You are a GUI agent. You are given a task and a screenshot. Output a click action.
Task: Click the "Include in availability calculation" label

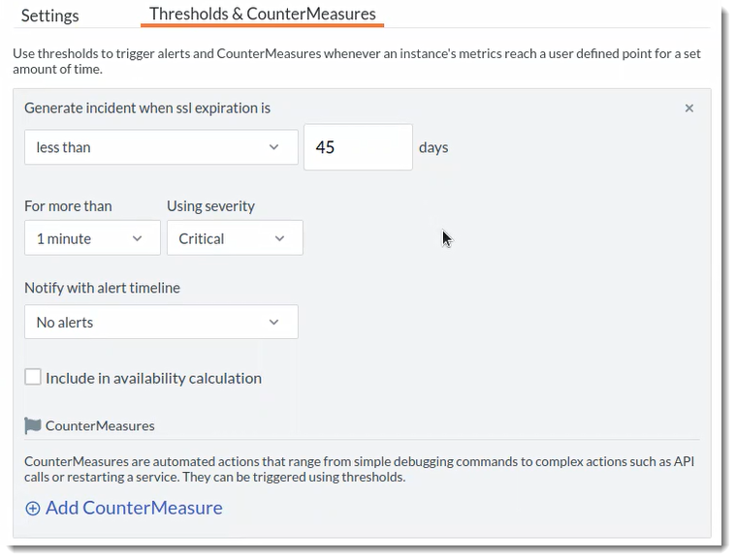[153, 378]
